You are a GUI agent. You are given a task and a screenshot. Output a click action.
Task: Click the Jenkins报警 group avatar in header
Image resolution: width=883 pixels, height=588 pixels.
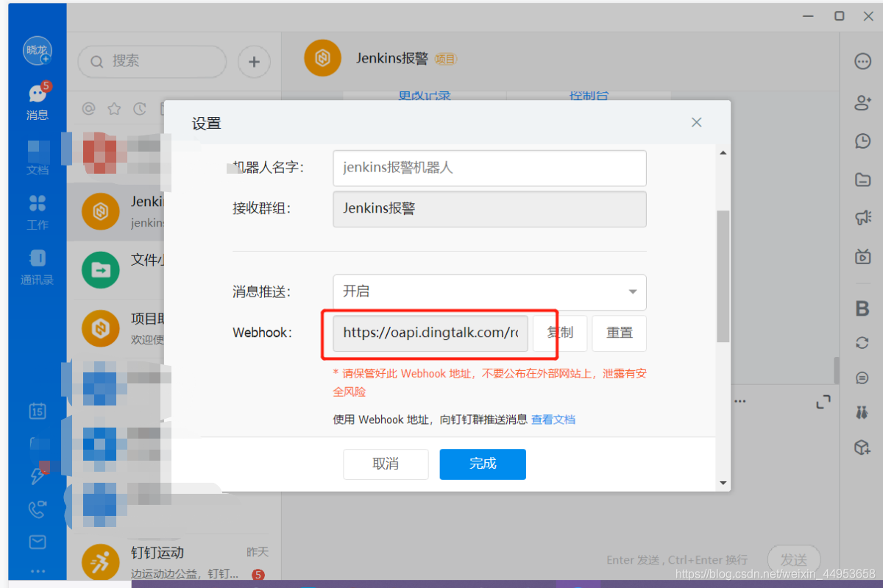[322, 58]
